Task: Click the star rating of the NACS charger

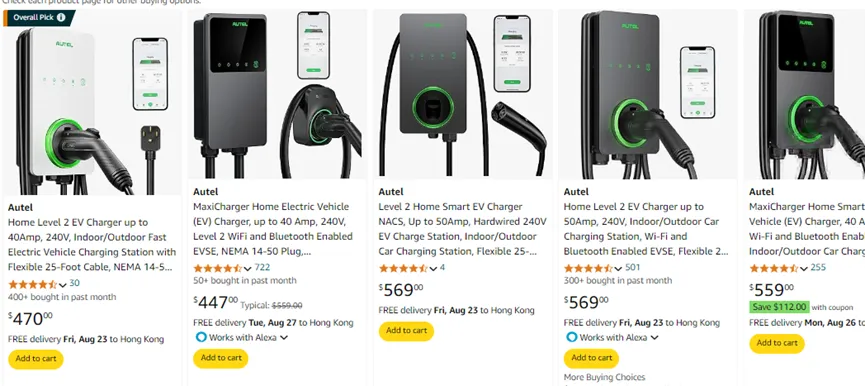Action: [403, 269]
